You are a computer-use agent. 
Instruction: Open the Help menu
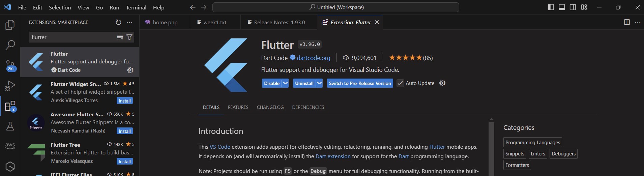pyautogui.click(x=158, y=7)
